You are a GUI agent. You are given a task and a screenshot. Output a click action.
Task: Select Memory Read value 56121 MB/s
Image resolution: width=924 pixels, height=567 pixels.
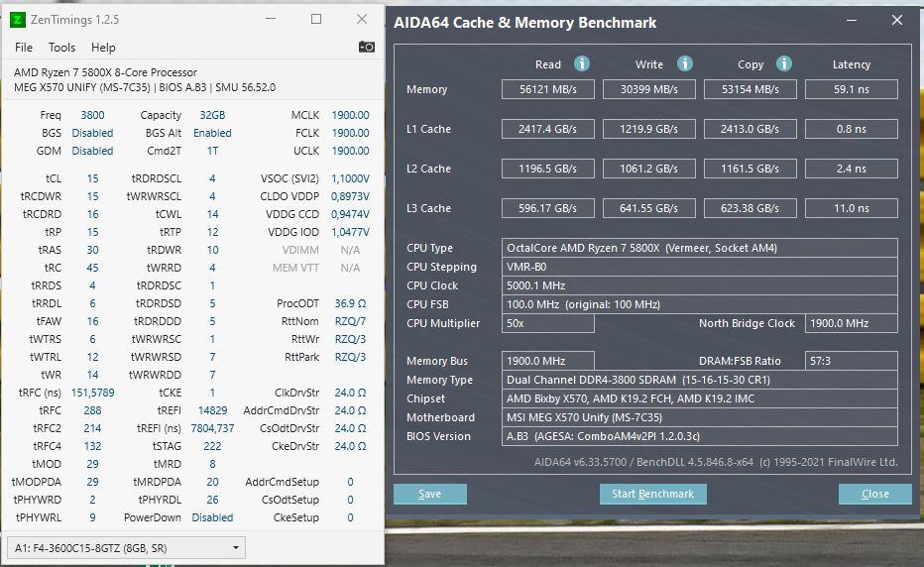pyautogui.click(x=548, y=89)
